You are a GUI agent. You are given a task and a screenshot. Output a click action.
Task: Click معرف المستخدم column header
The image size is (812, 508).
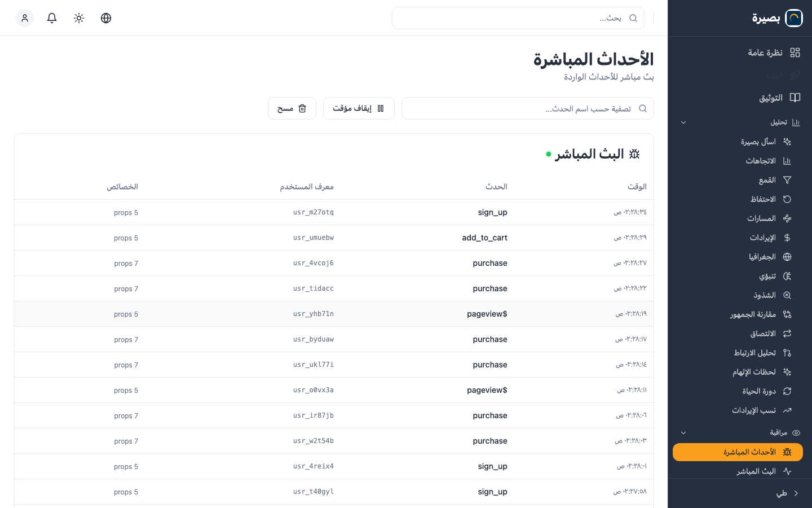pos(307,187)
